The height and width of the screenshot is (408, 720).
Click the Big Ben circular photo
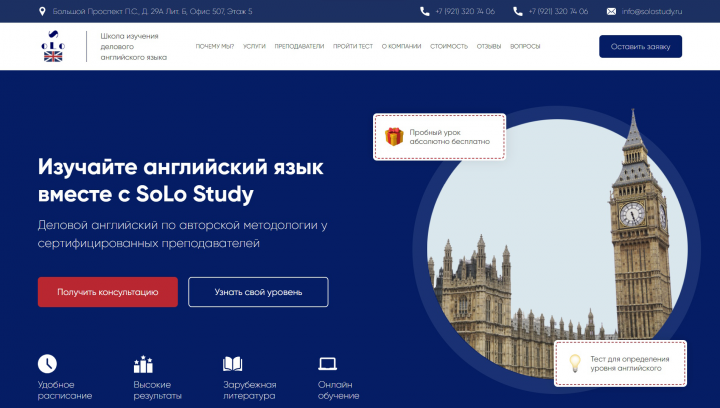(557, 250)
